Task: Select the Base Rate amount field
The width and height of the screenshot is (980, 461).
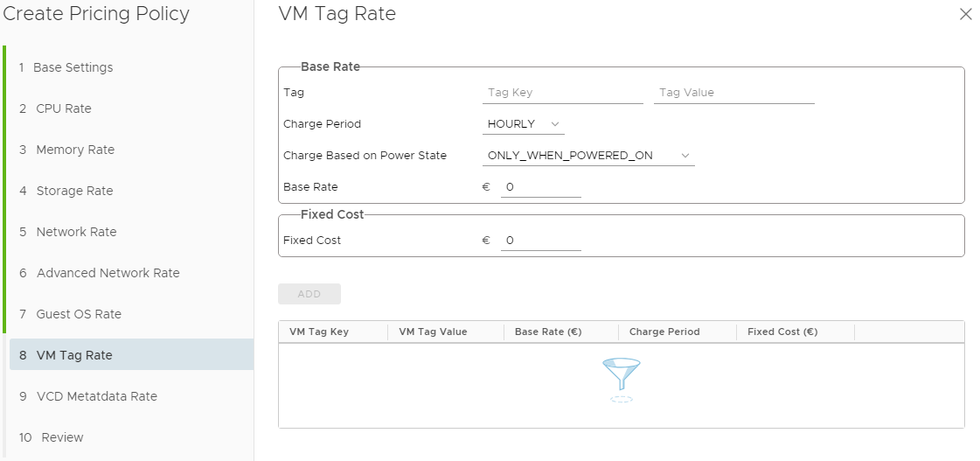Action: click(x=541, y=187)
